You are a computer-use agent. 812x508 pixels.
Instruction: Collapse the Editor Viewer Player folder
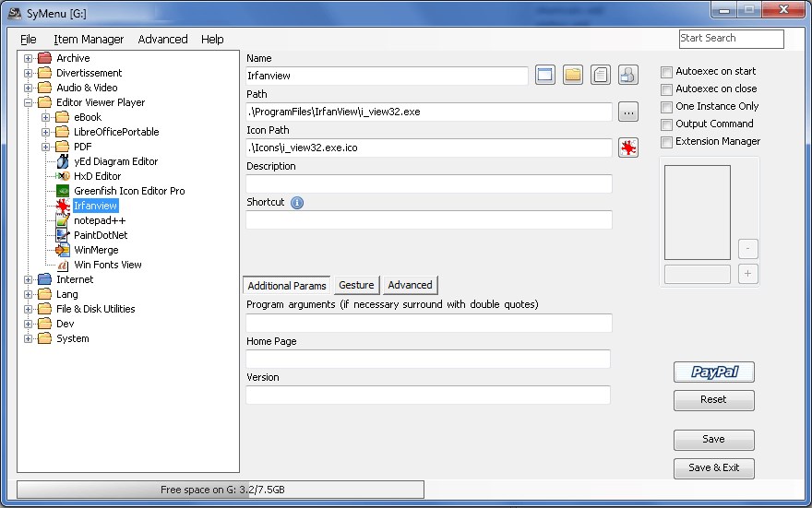pyautogui.click(x=28, y=102)
